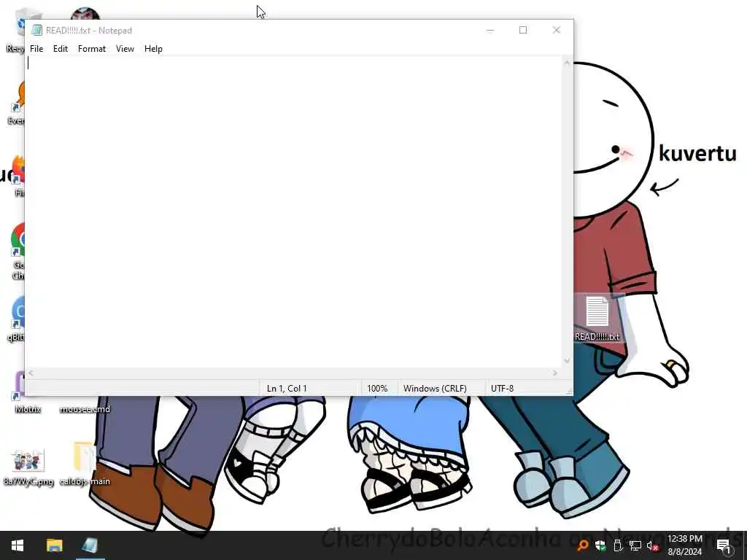Viewport: 747px width, 560px height.
Task: Click 'Windows (CRLF)' in the status bar
Action: click(435, 388)
